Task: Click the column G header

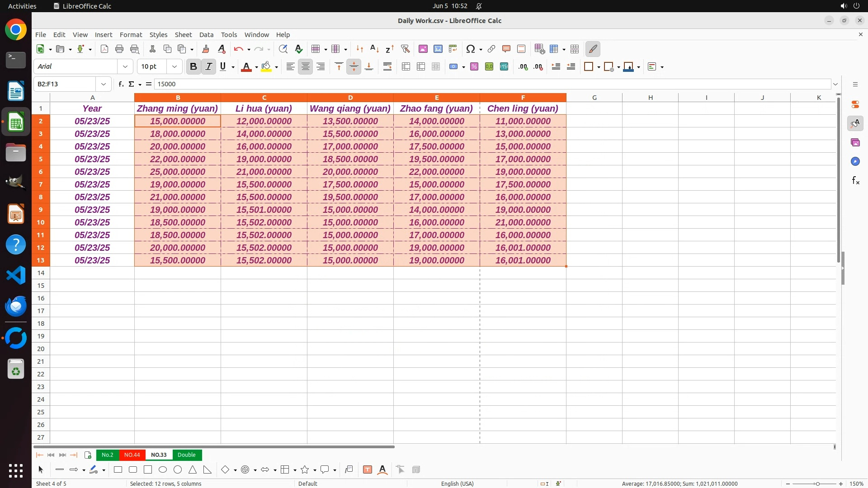Action: coord(594,98)
